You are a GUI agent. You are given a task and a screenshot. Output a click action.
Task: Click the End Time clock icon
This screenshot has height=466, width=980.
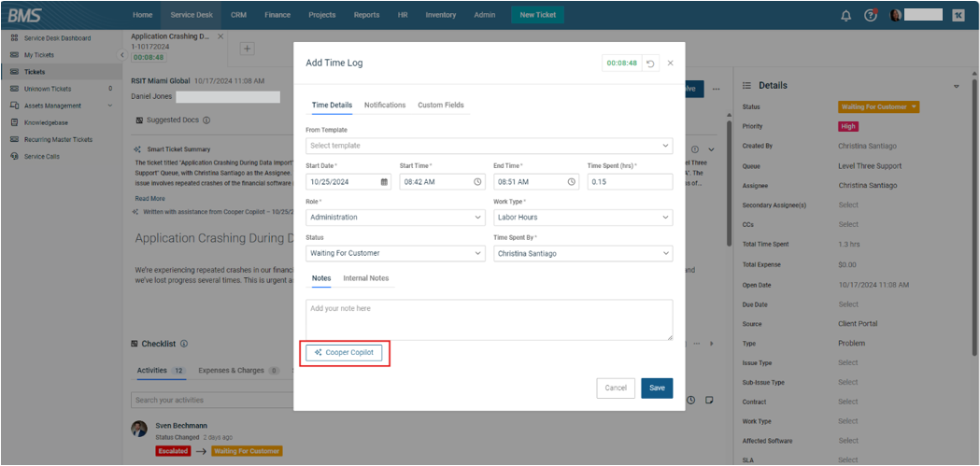(571, 182)
